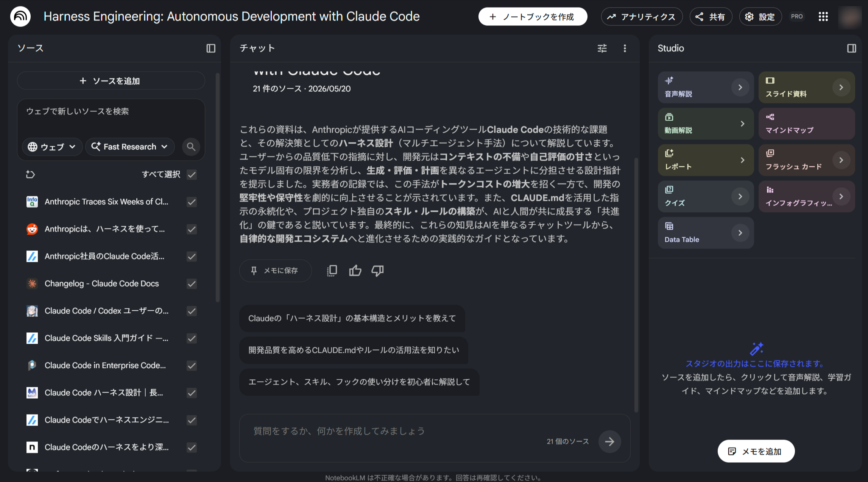Uncheck Claude Code Skills 入門ガイド source

192,338
